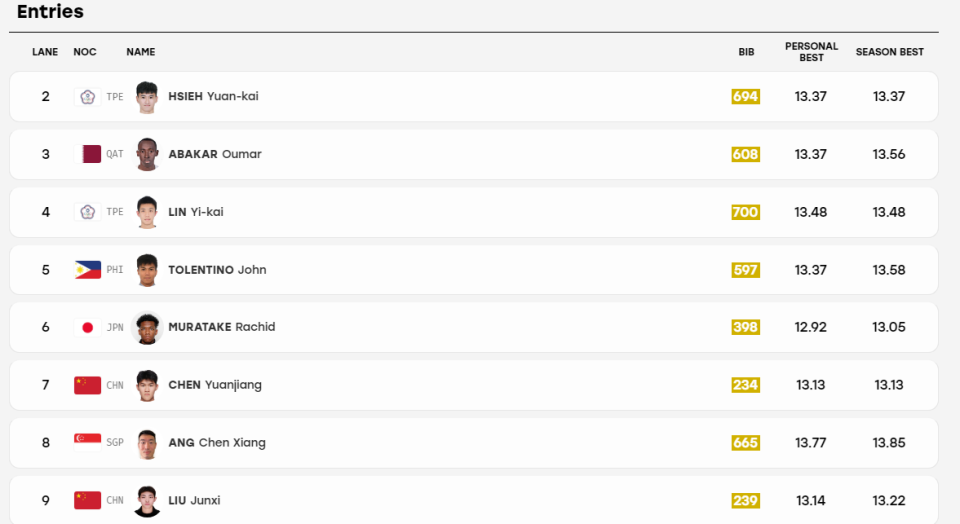Click ANG Chen Xiang's season best 13.85

point(889,443)
